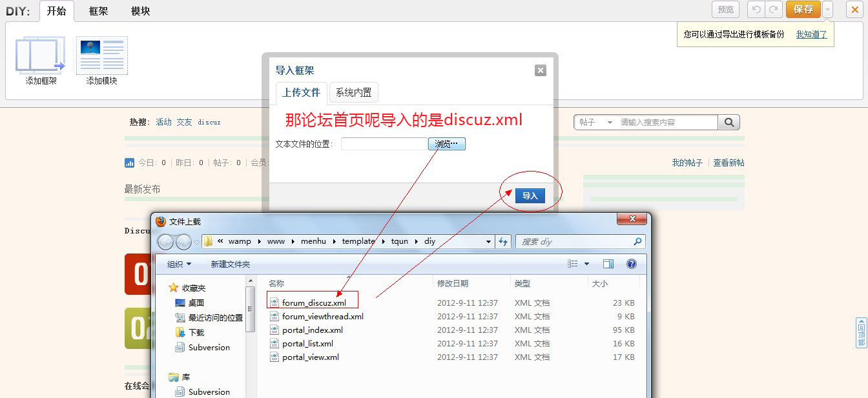Click the 我的帖子 link

coord(687,163)
